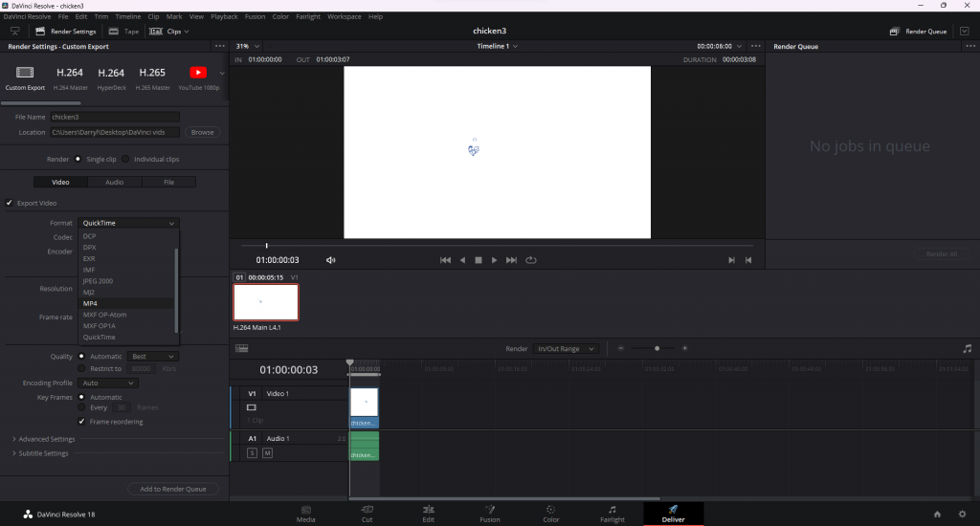Open the Fusion page
This screenshot has height=526, width=980.
pos(489,514)
